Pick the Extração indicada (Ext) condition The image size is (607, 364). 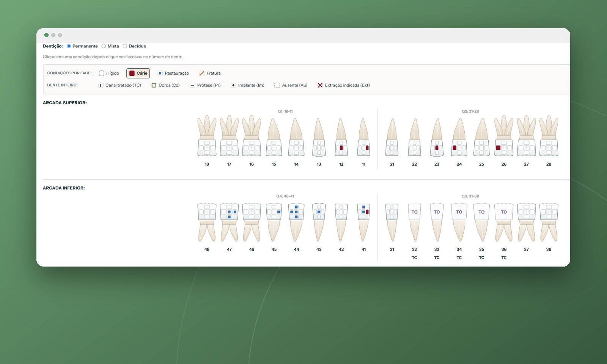343,85
